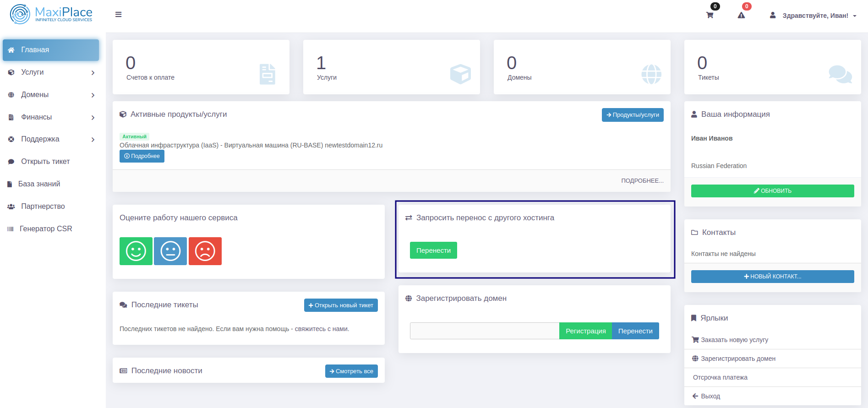Screen dimensions: 868x408
Task: Click the Активные продукты/услуги cube icon
Action: (x=123, y=114)
